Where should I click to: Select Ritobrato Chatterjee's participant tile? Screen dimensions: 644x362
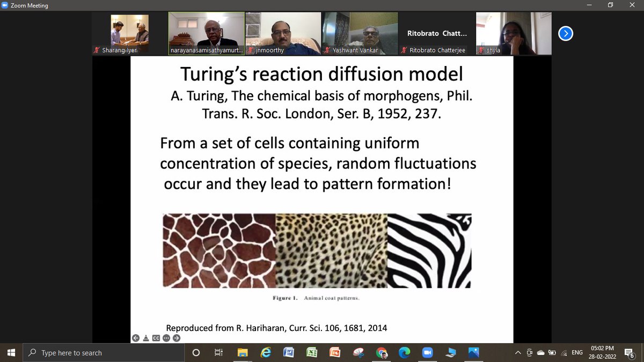click(437, 33)
